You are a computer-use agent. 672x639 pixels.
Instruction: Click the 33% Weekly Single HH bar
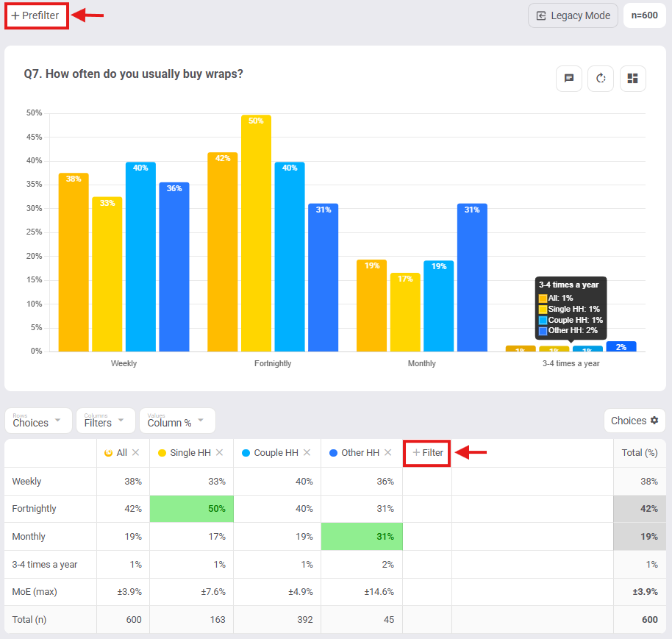(107, 274)
